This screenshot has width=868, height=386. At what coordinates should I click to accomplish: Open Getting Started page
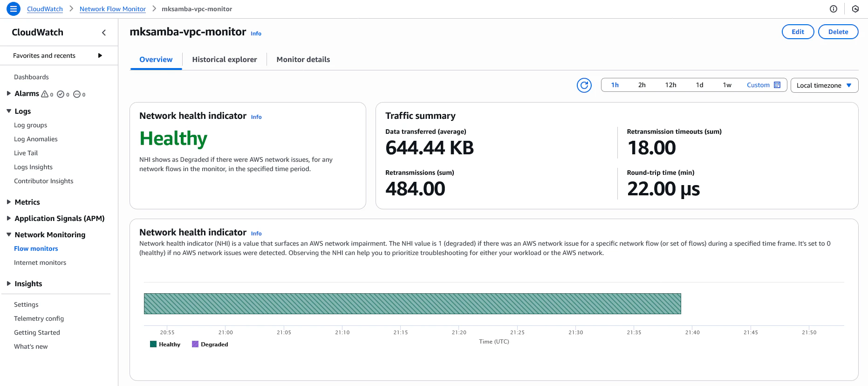tap(37, 332)
